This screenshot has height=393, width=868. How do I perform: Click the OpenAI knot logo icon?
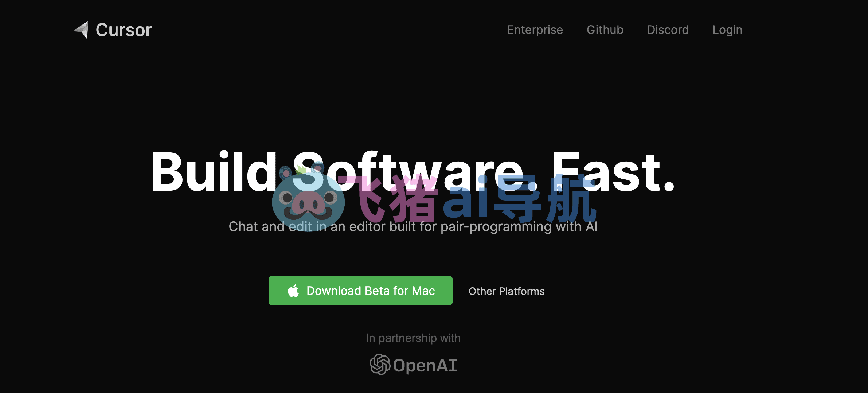click(380, 365)
